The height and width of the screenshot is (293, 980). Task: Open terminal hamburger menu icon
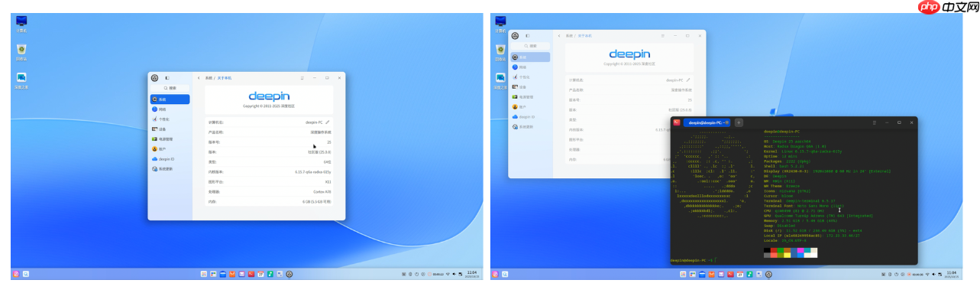click(x=874, y=122)
